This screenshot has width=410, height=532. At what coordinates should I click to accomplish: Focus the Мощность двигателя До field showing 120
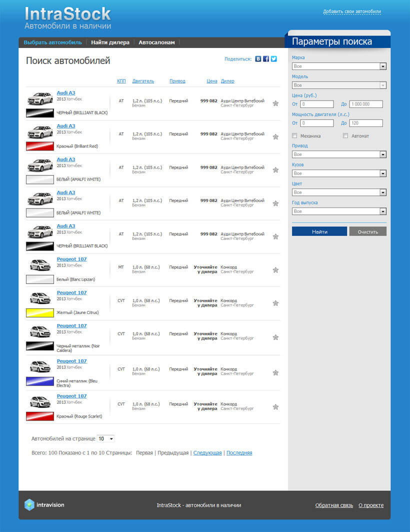(x=366, y=123)
